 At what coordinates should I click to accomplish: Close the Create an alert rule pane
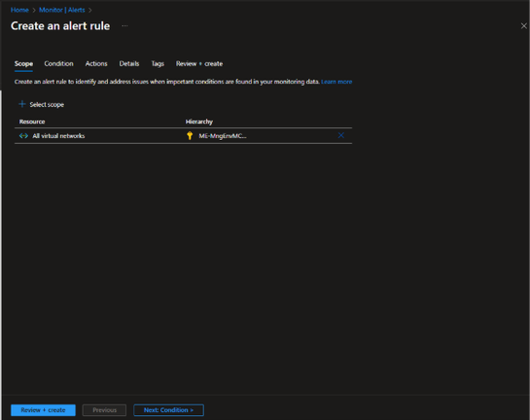click(523, 26)
